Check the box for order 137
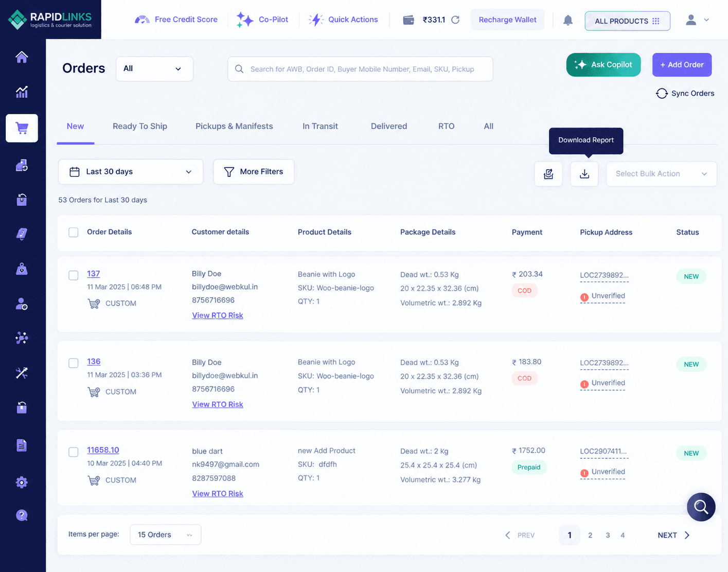The image size is (728, 572). click(74, 275)
